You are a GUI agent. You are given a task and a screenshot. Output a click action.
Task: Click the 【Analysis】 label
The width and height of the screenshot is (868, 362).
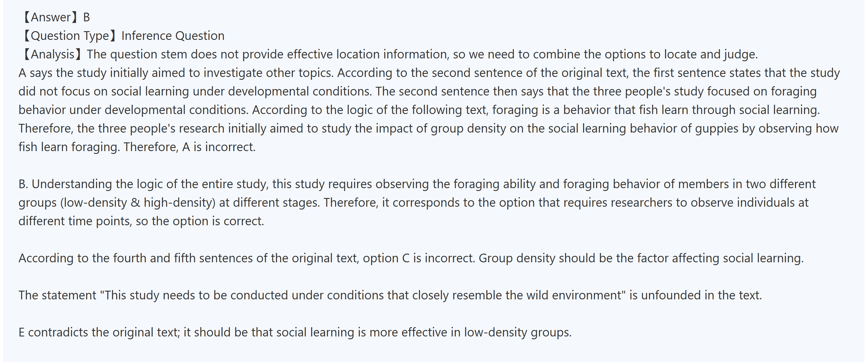click(x=51, y=54)
